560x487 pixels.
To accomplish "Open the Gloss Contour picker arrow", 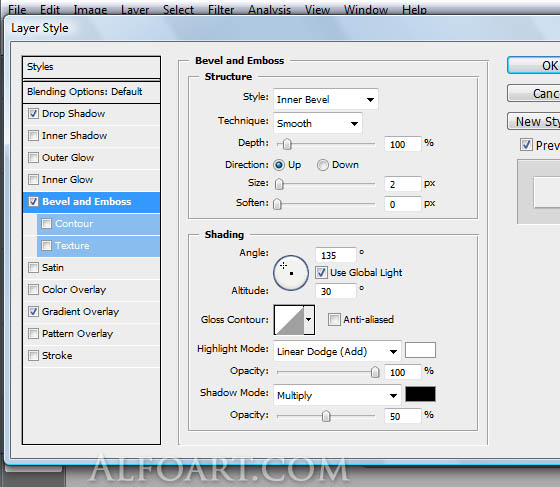I will pyautogui.click(x=309, y=320).
